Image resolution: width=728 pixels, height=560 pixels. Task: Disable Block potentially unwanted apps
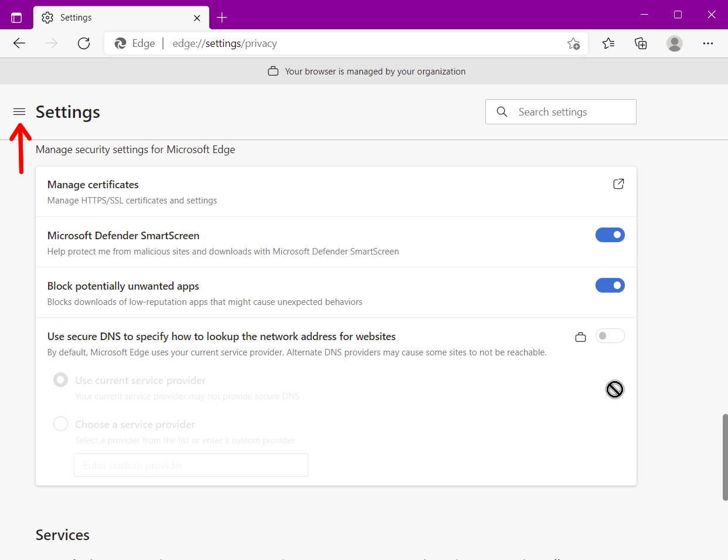click(x=610, y=286)
